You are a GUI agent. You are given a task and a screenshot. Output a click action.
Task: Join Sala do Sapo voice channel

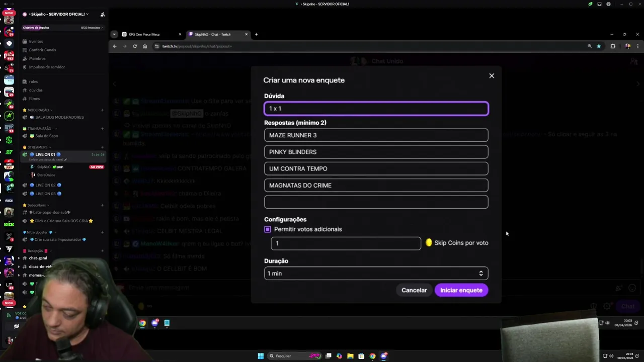click(46, 136)
